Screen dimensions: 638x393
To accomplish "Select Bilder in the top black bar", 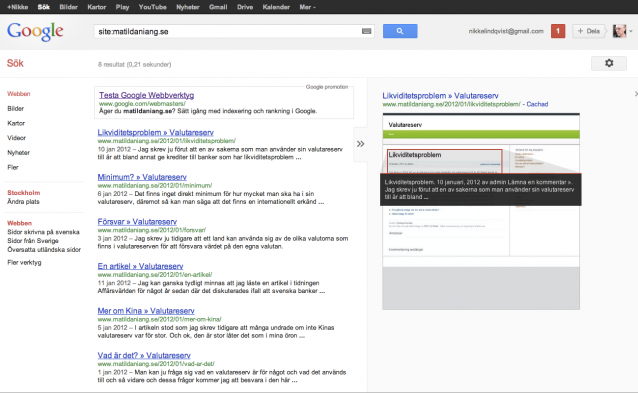I will (68, 7).
